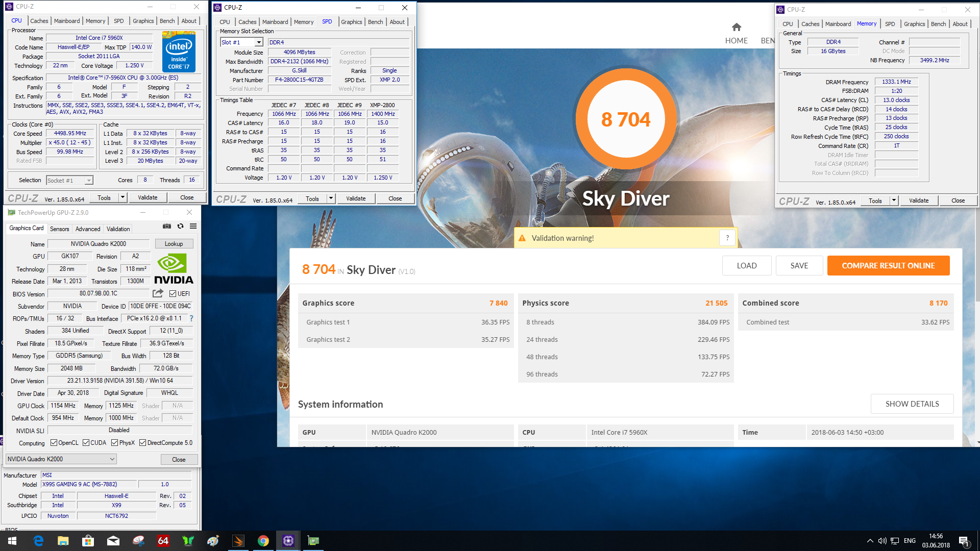The image size is (980, 551).
Task: Click the Validation warning triangle icon
Action: [522, 238]
